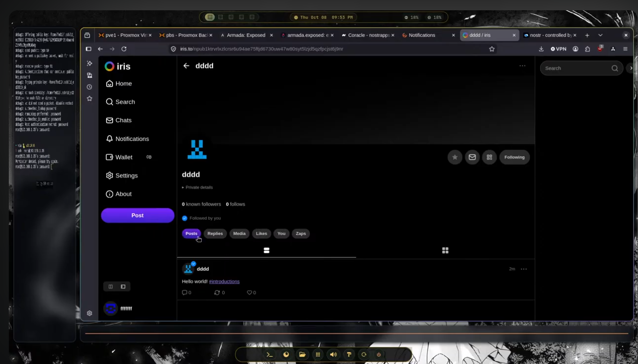This screenshot has width=638, height=364.
Task: Like the Hello world post
Action: 251,293
